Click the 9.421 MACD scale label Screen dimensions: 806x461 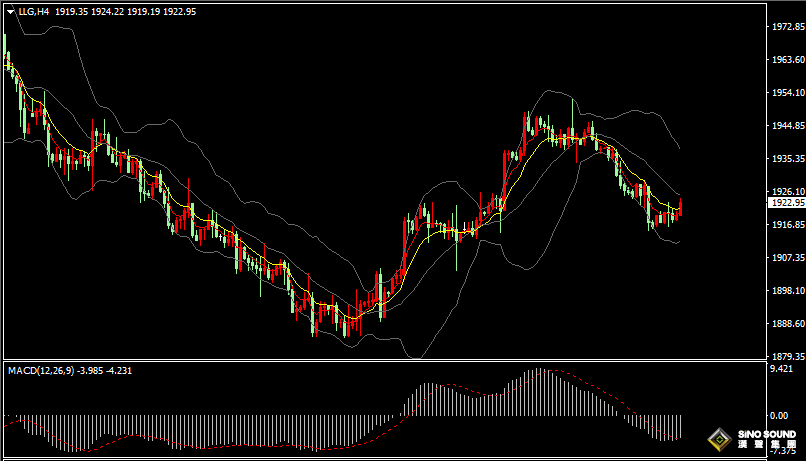780,368
